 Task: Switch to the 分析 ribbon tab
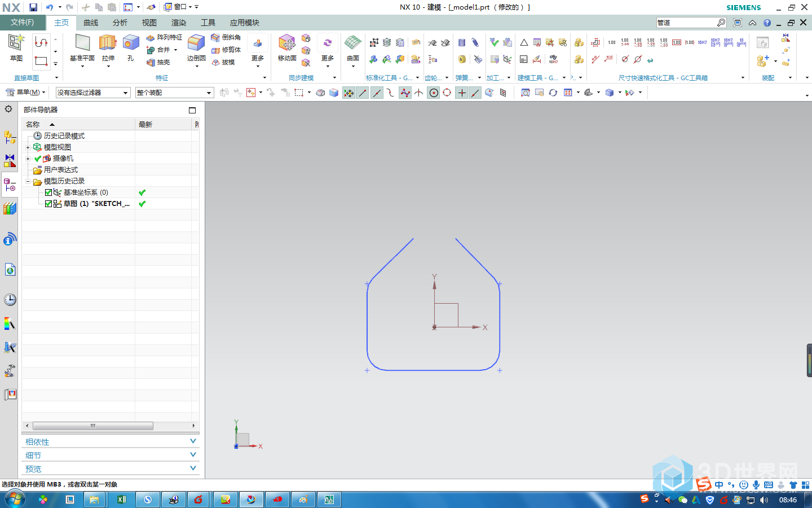coord(120,23)
